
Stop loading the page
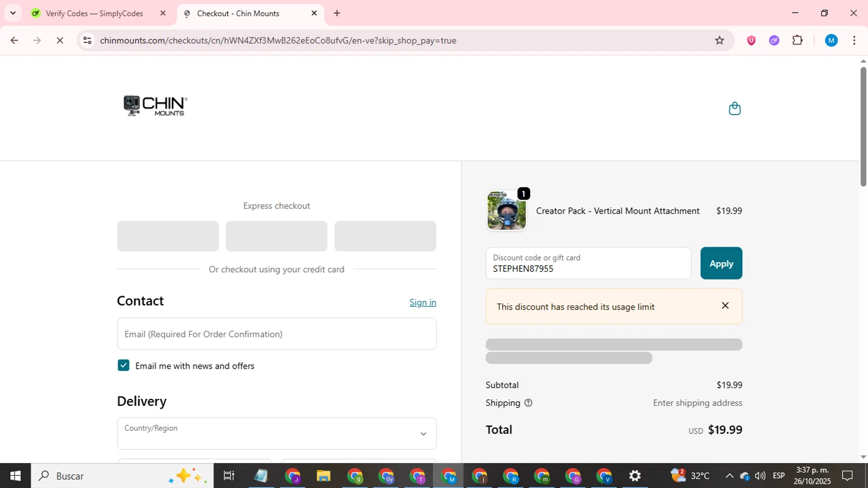click(60, 41)
